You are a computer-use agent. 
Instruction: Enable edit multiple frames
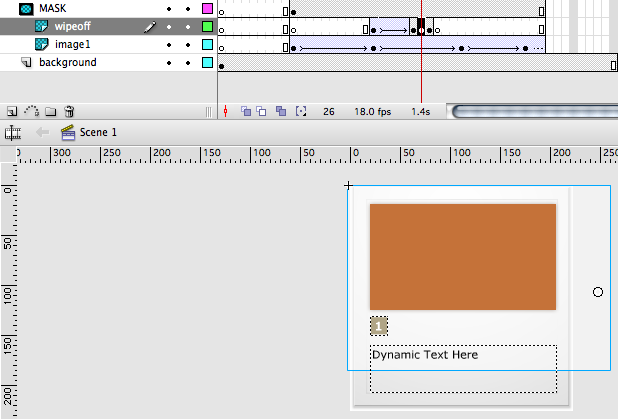coord(281,112)
